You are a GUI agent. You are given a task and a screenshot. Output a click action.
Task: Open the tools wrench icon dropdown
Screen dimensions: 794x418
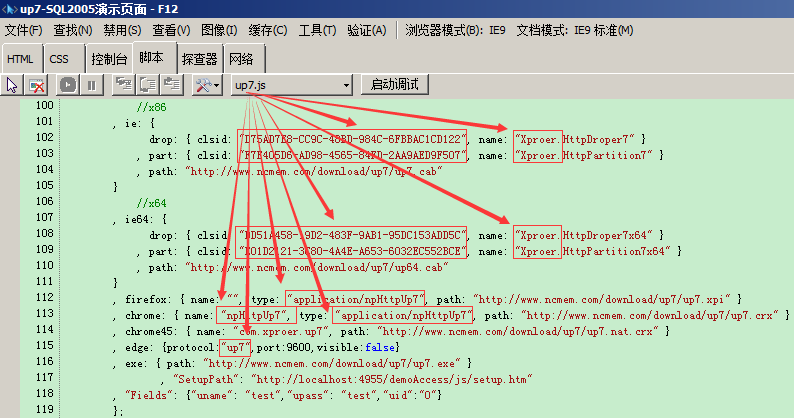(207, 85)
